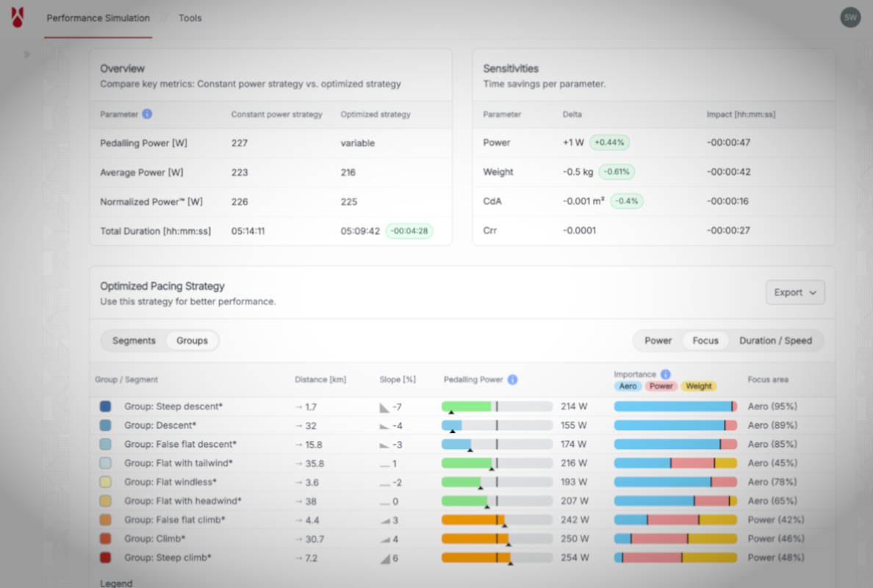Select the Groups view toggle
Screen dimensions: 873x588
click(x=192, y=341)
